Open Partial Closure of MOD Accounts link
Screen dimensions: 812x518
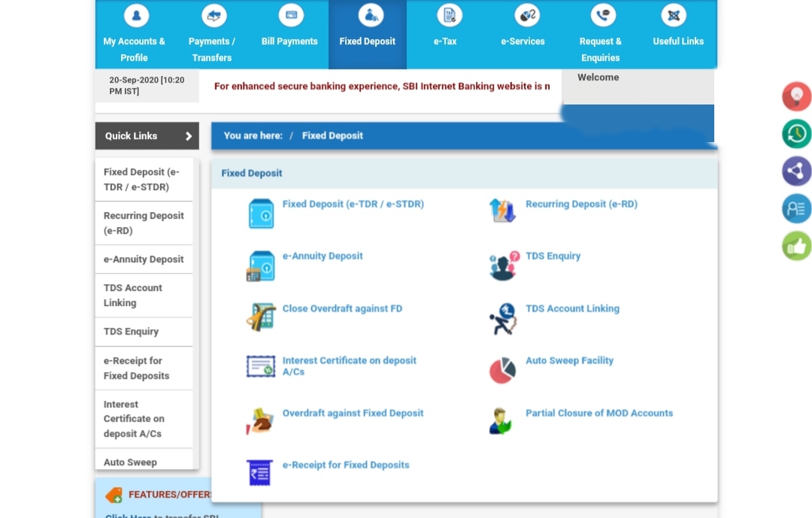pos(599,413)
